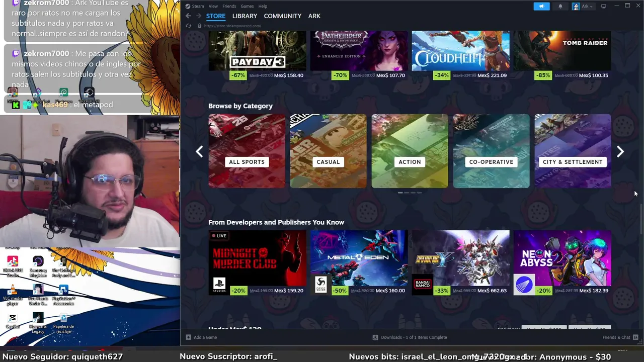Browse the ACTION category
Viewport: 644px width, 362px height.
[x=410, y=151]
